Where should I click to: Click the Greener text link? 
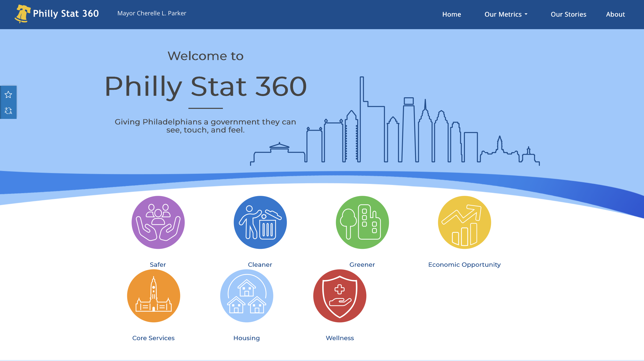click(x=362, y=264)
